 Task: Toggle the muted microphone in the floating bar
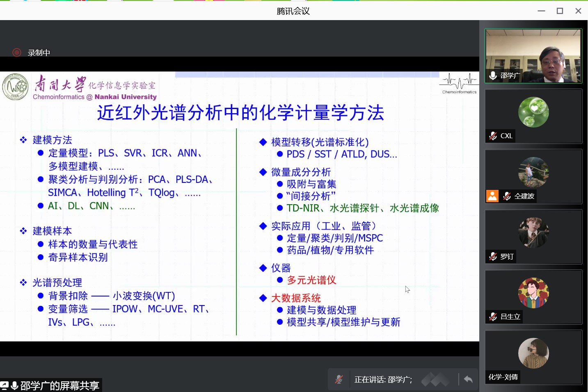(339, 380)
